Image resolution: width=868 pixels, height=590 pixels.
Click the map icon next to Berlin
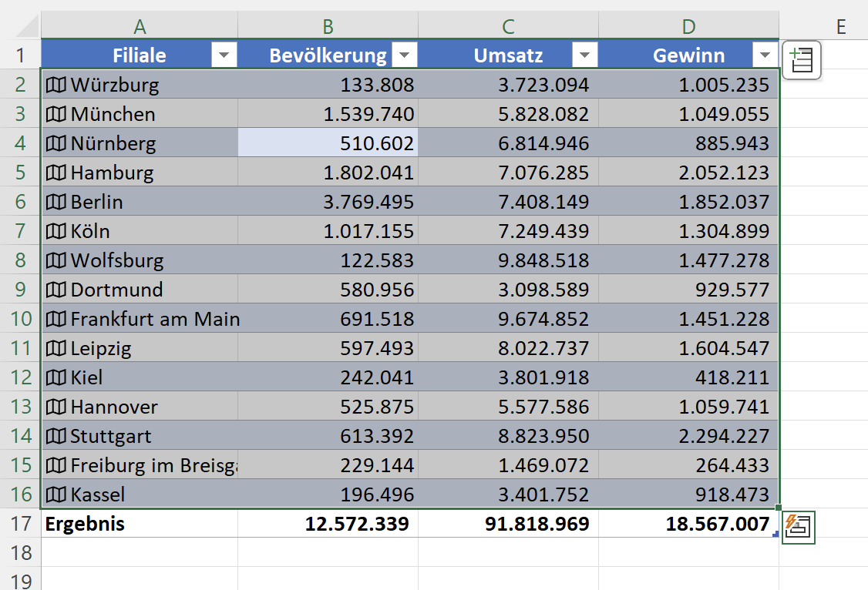tap(56, 202)
